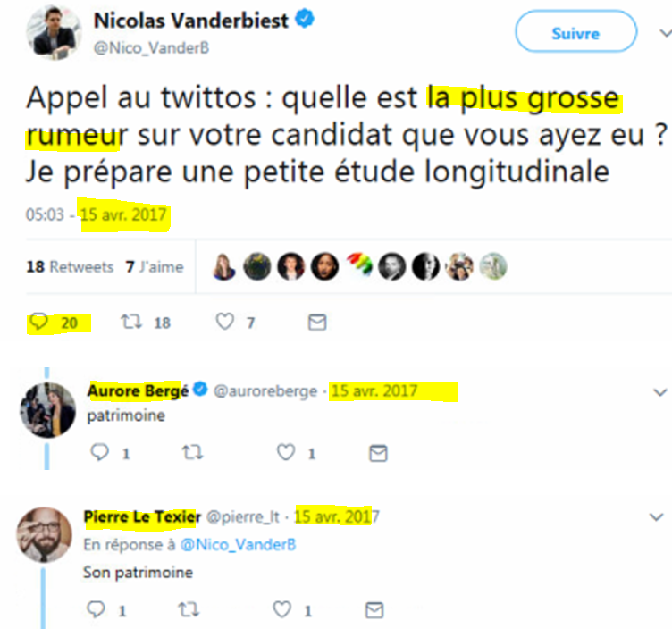
Task: Open the @Nico_VanderB mention link
Action: tap(239, 544)
